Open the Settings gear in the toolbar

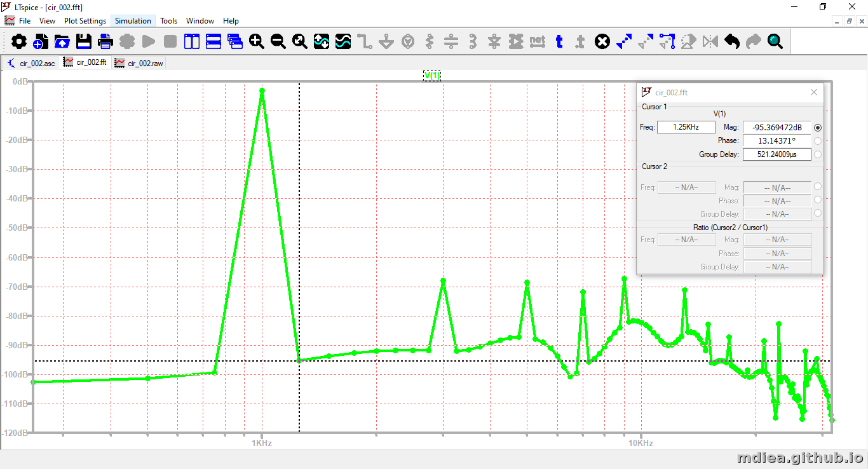[x=20, y=42]
